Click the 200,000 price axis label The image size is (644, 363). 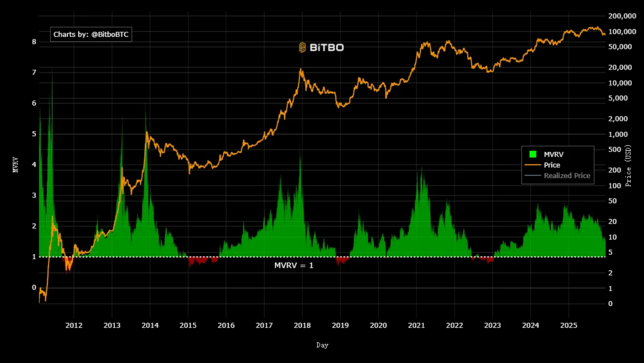tap(623, 16)
